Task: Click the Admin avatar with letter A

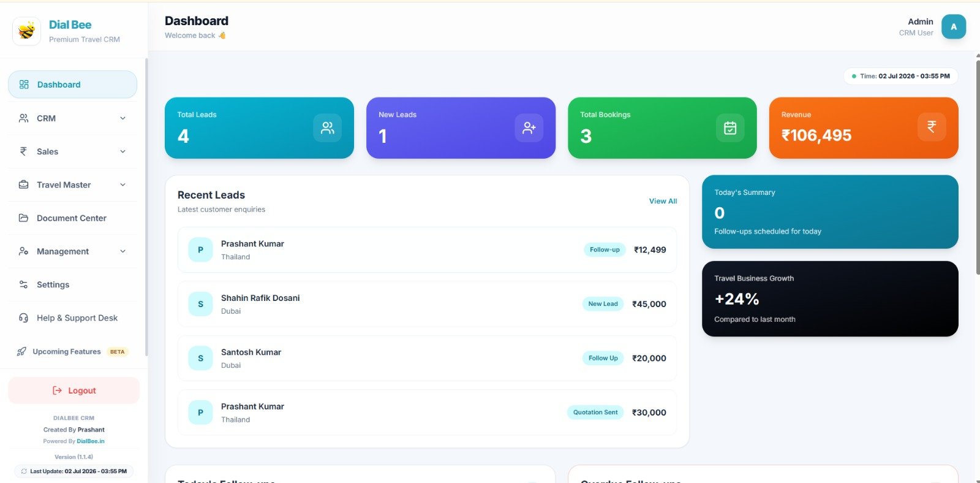Action: 954,26
